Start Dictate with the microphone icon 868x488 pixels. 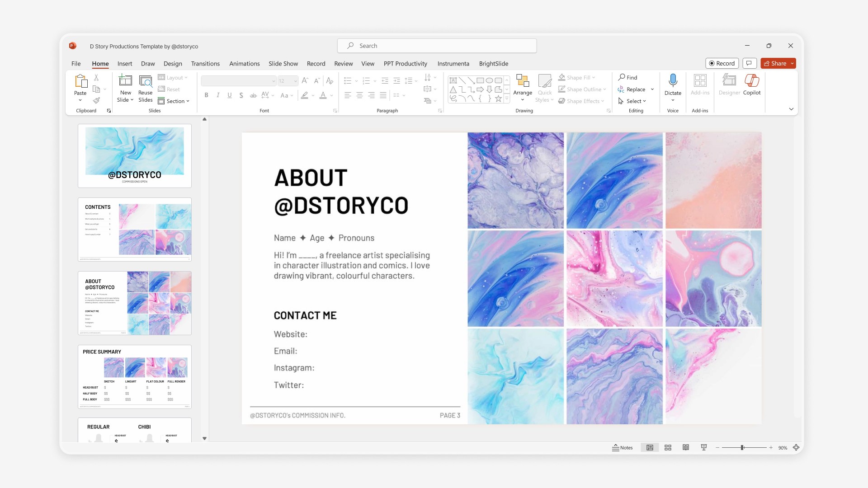(x=673, y=81)
